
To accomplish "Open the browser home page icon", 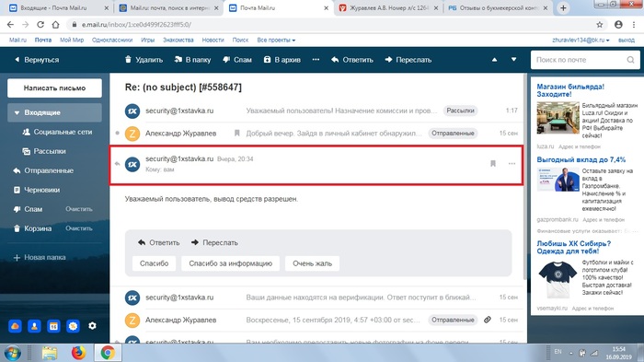I will coord(55,25).
